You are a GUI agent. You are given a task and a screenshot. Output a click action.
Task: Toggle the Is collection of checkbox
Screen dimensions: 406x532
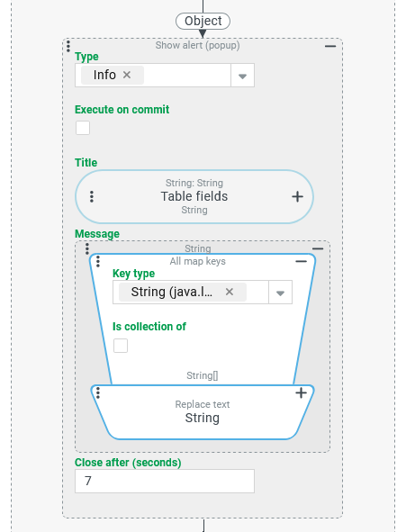(121, 346)
